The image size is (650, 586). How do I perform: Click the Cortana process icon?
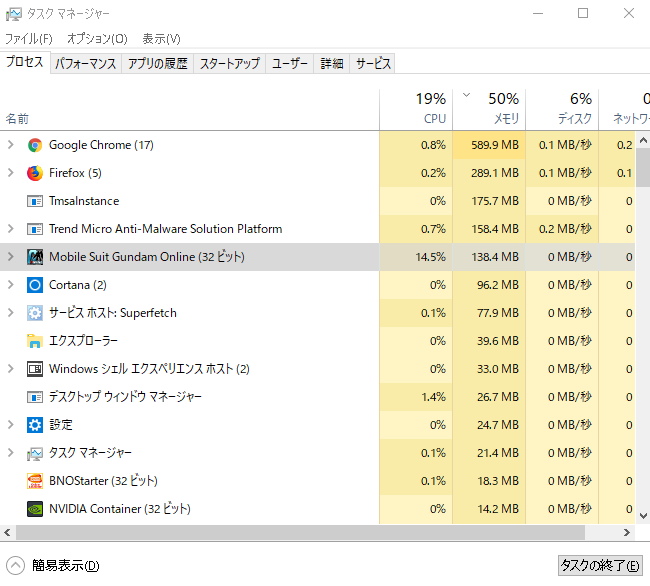point(35,285)
